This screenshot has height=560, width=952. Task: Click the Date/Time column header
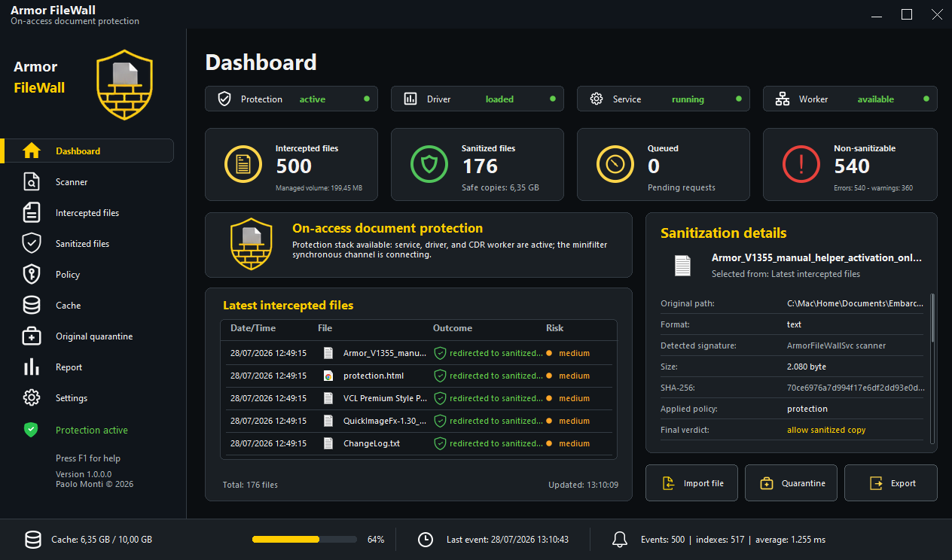point(253,328)
